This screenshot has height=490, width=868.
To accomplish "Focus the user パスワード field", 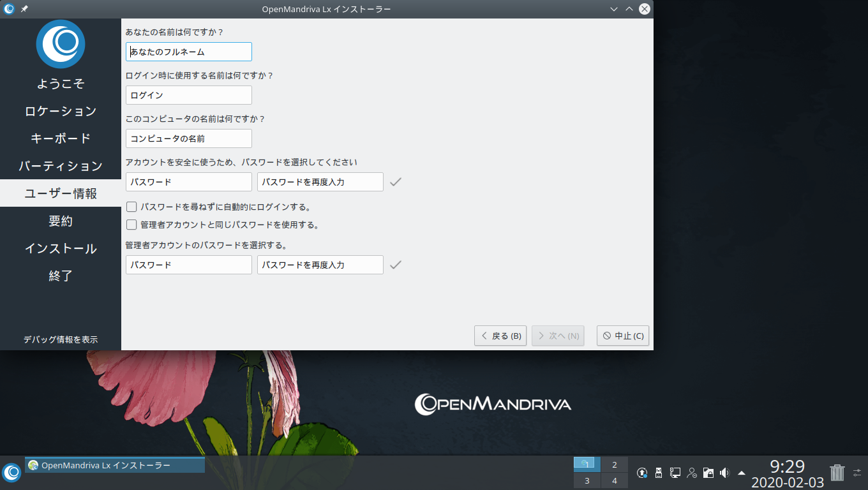I will coord(189,182).
